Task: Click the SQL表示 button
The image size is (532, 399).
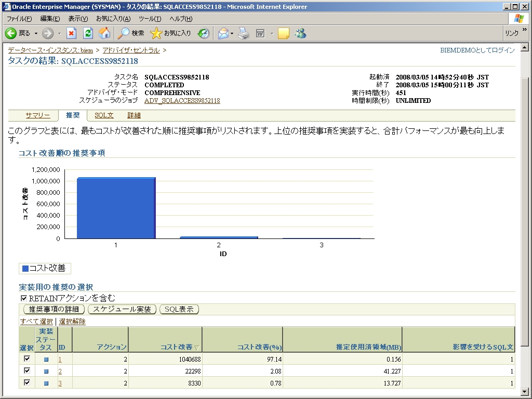Action: click(x=179, y=310)
